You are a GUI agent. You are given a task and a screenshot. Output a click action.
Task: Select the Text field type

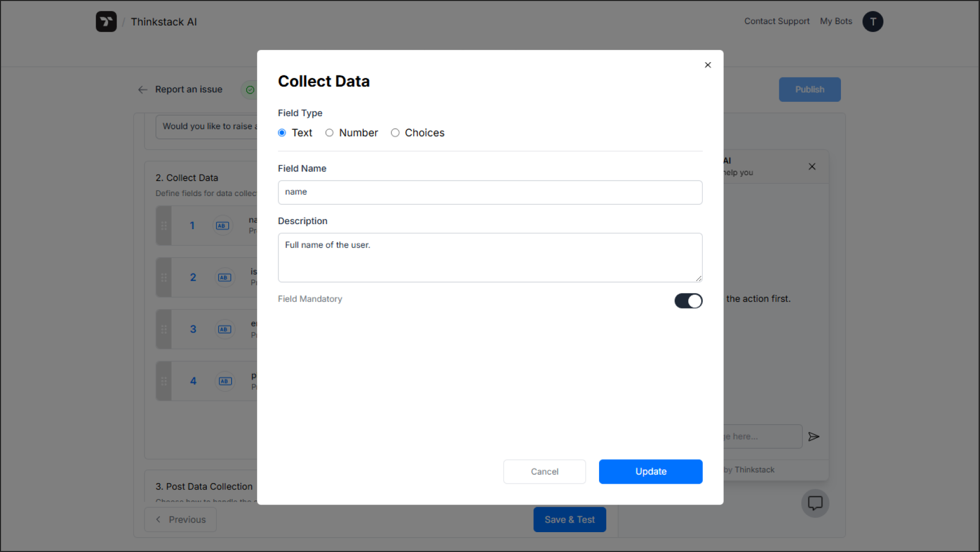[282, 133]
